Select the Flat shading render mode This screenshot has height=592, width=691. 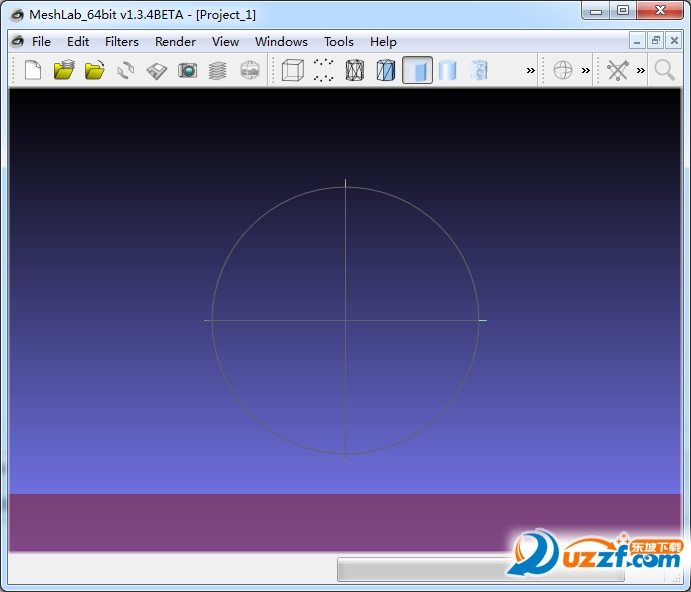coord(418,70)
